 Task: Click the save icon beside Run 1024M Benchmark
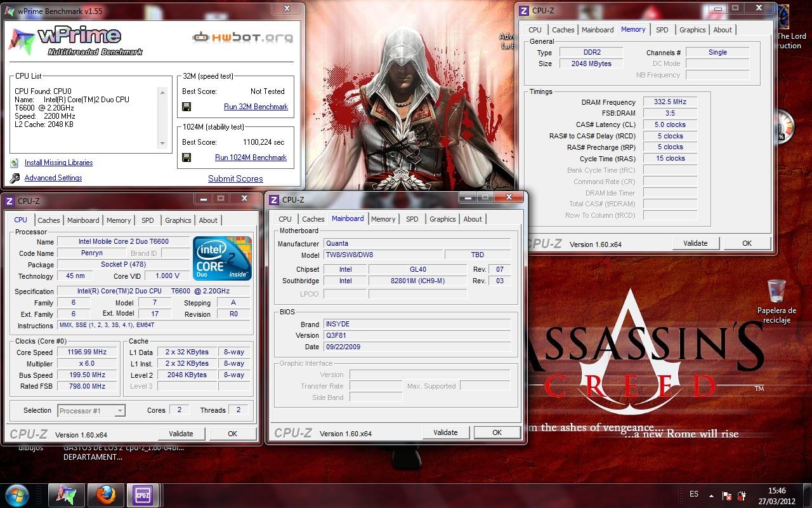tap(187, 157)
